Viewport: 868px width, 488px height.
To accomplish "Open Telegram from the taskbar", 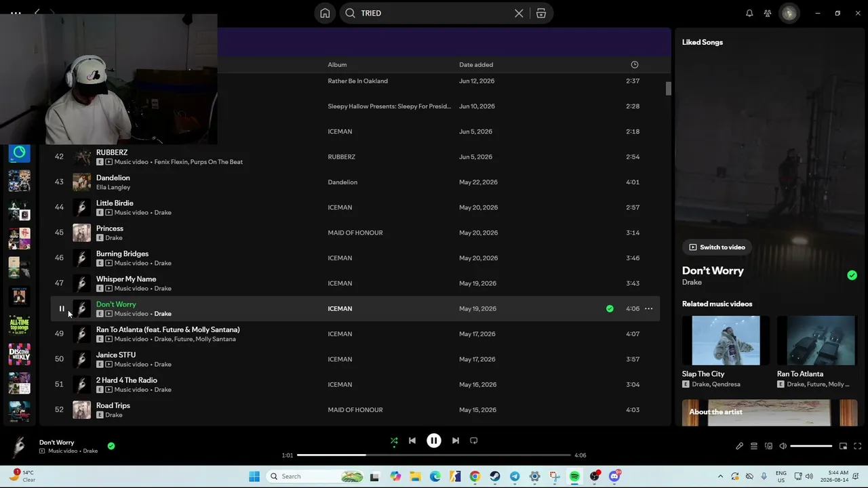I will (515, 476).
